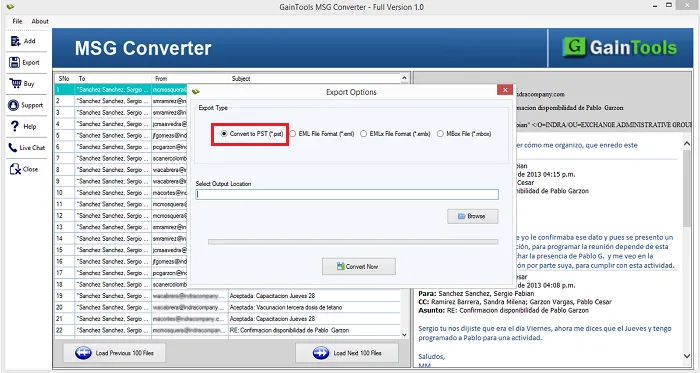Click the preview pane scroll-down arrow
Image resolution: width=700 pixels, height=373 pixels.
687,356
